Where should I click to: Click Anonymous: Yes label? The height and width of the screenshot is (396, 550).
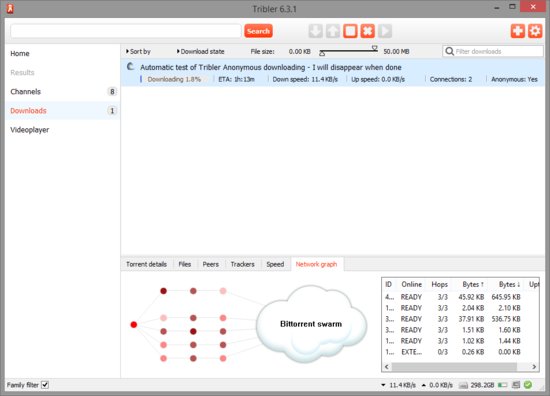(x=514, y=79)
